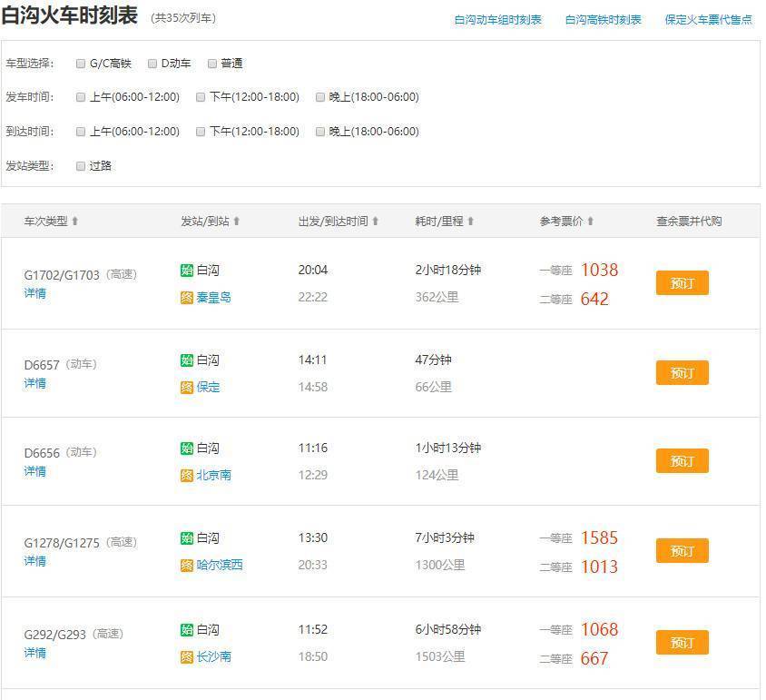Click the green 始 icon in G1702/G1703 row
766x700 pixels.
click(x=187, y=271)
